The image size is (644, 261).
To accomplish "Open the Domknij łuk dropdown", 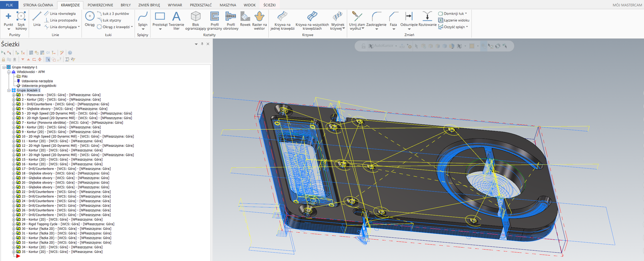I will click(466, 14).
